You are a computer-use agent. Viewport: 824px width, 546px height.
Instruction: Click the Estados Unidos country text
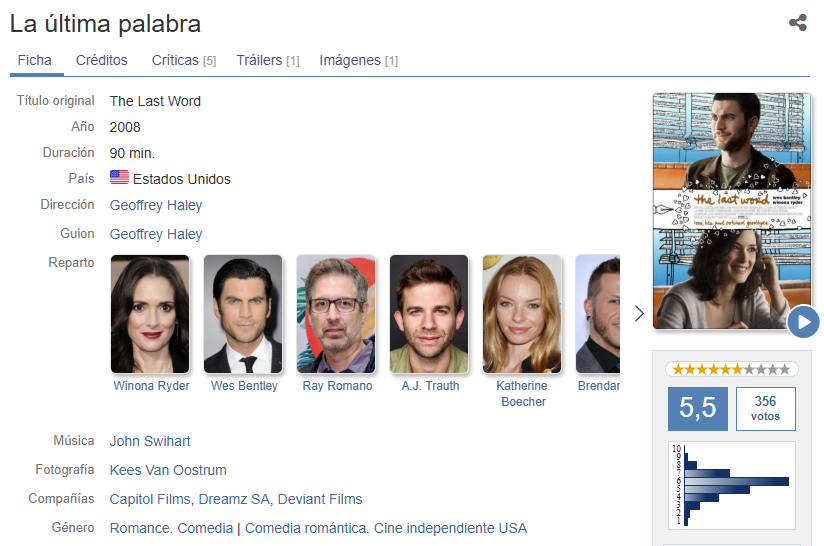click(x=182, y=179)
